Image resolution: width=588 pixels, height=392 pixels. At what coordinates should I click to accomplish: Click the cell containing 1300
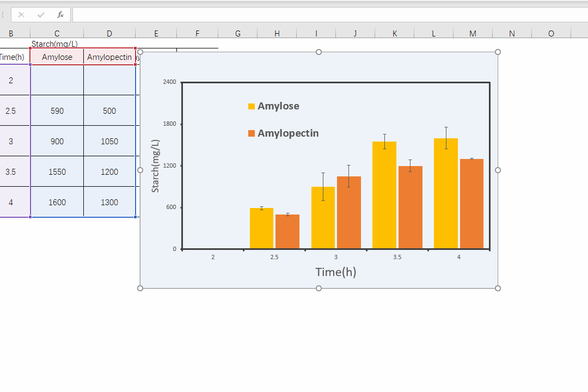coord(109,202)
